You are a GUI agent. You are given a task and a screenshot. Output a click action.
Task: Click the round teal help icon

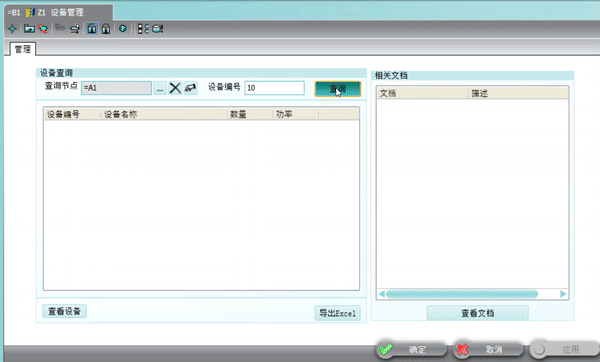[123, 28]
